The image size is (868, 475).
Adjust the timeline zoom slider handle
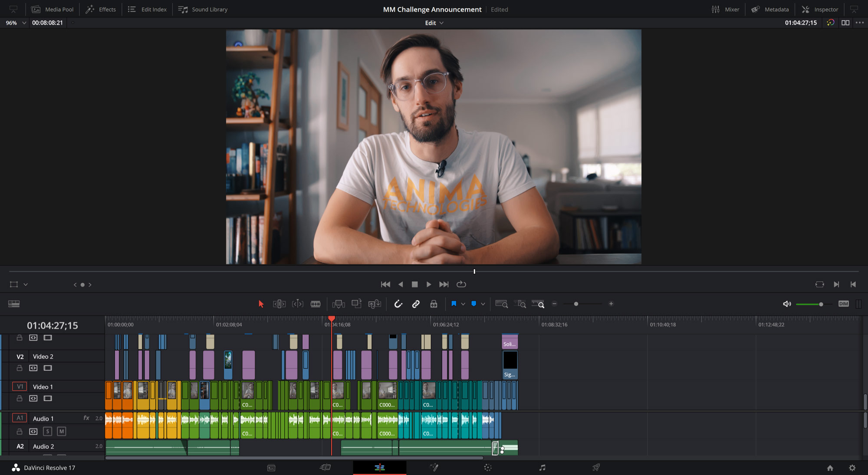tap(576, 304)
